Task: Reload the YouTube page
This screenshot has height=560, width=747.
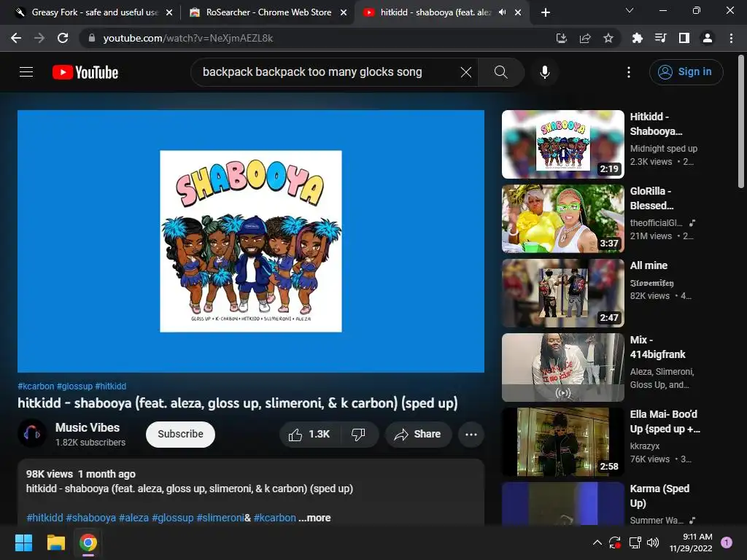Action: pyautogui.click(x=63, y=38)
